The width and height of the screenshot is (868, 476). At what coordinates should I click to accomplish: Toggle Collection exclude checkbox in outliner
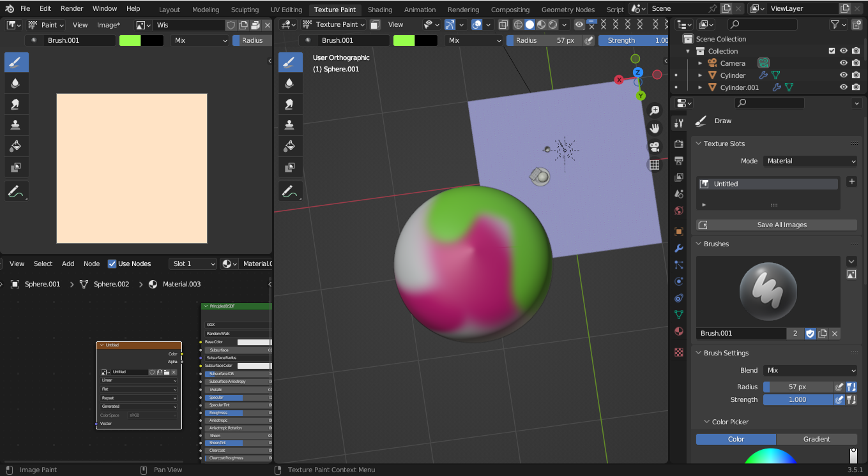[832, 51]
